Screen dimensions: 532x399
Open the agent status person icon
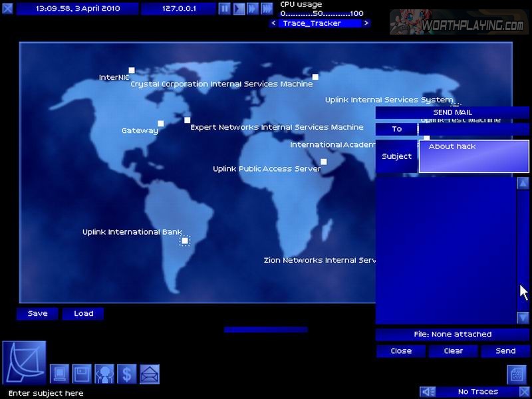[104, 374]
